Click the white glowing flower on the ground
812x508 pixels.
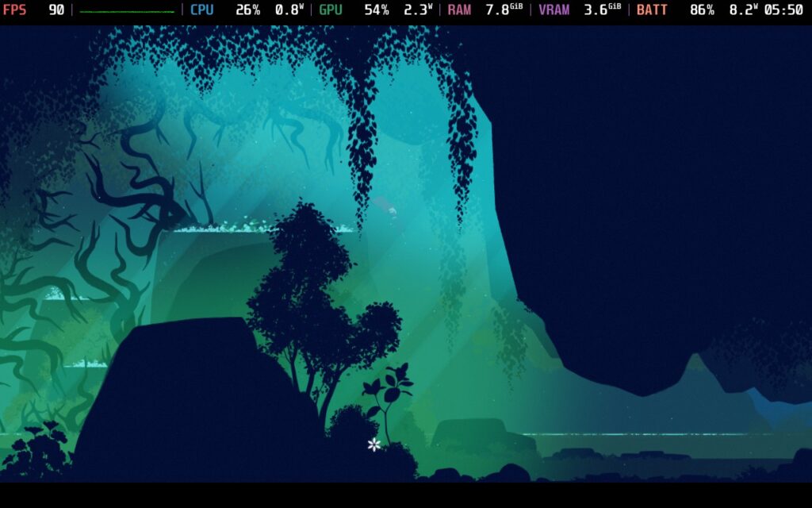click(374, 444)
